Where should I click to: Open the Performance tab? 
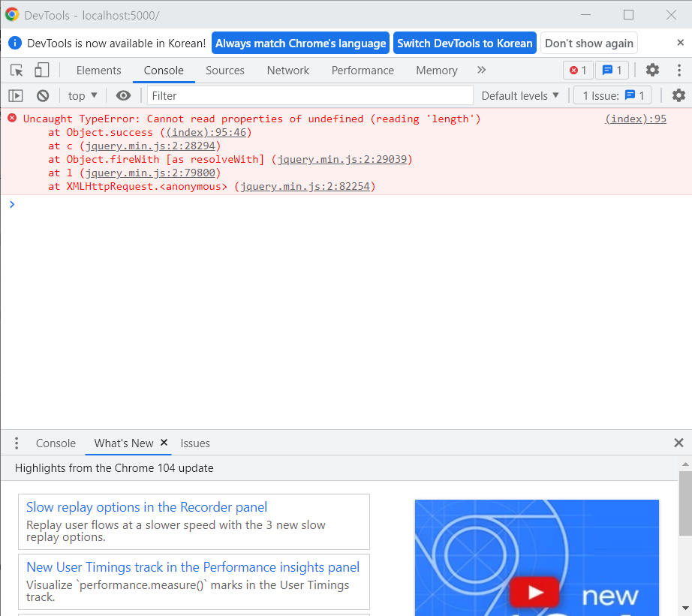click(x=363, y=71)
